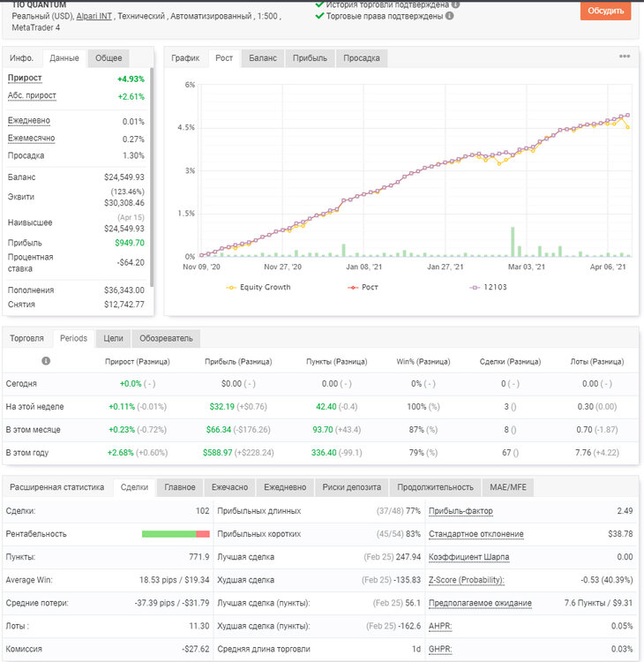Click the data panel vertical scrollbar
Image resolution: width=644 pixels, height=662 pixels.
pos(152,177)
